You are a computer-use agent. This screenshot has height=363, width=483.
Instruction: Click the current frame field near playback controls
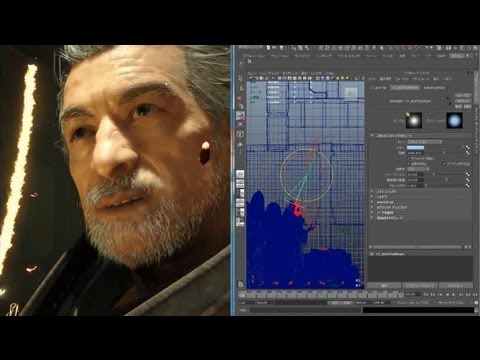412,295
